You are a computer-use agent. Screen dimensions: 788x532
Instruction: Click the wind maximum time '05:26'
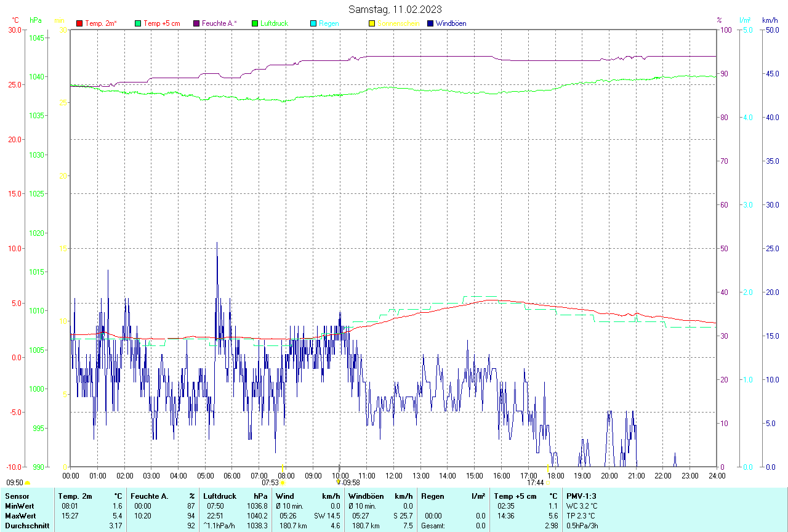click(288, 515)
